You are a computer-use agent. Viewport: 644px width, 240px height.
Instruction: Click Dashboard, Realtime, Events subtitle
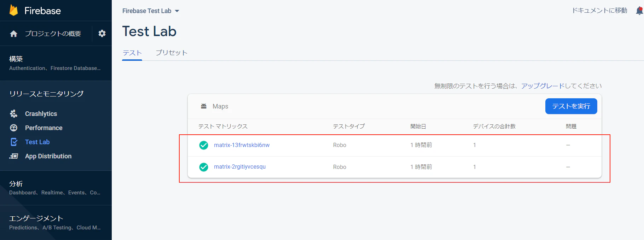point(55,193)
